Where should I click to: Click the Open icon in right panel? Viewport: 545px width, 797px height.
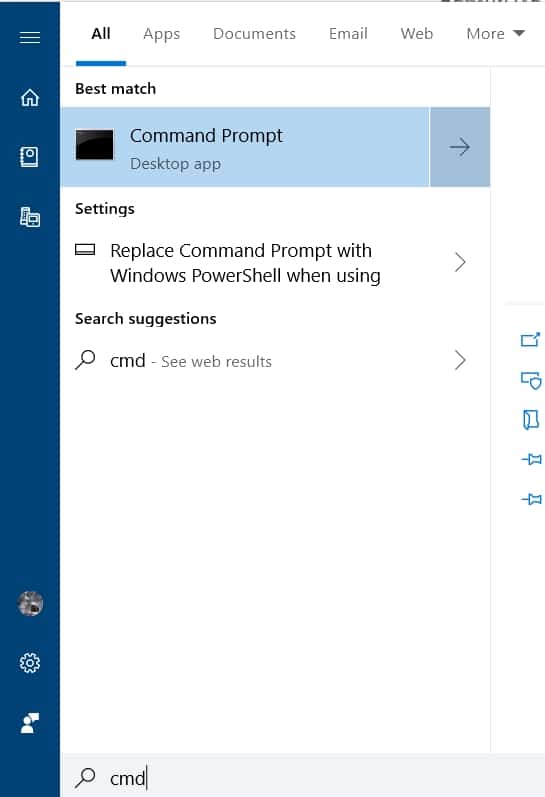point(530,340)
